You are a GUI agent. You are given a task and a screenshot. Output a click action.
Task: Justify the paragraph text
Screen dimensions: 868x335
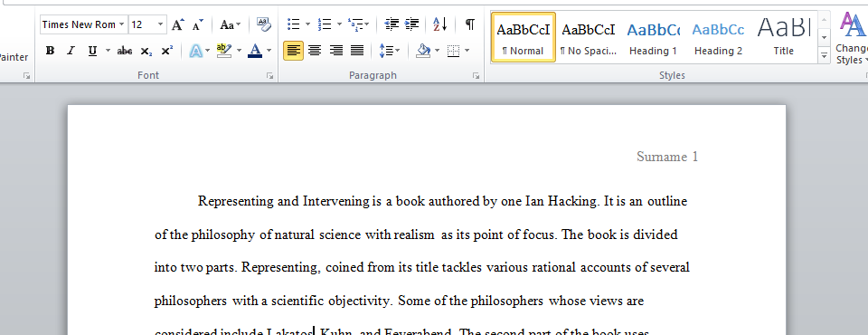tap(357, 51)
